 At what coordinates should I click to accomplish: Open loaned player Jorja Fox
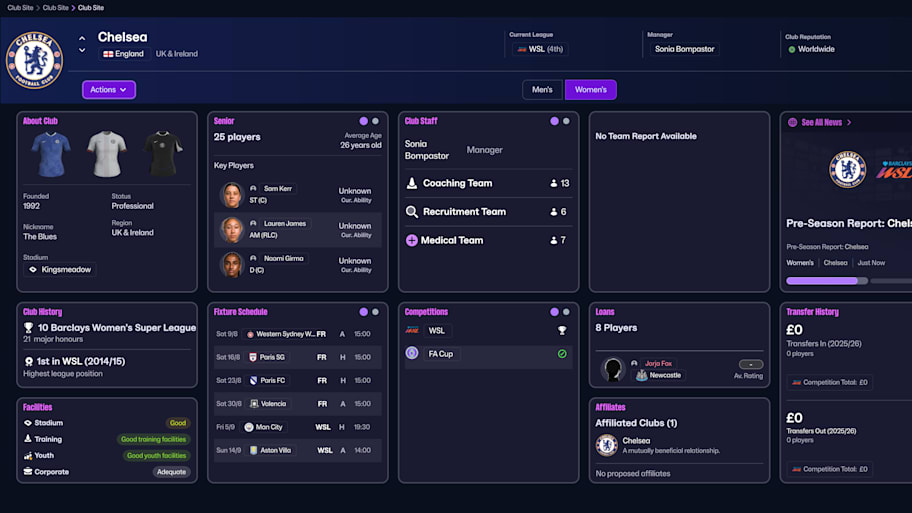coord(658,364)
